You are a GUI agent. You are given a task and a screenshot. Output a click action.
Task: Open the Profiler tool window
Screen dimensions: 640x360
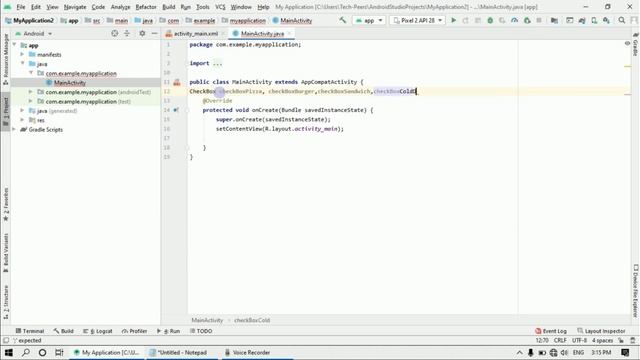click(x=134, y=331)
